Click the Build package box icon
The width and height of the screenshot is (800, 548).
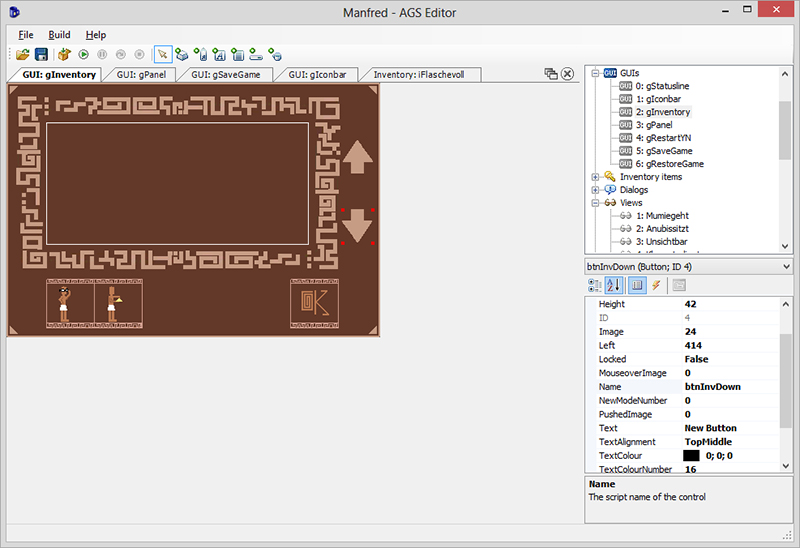point(64,54)
